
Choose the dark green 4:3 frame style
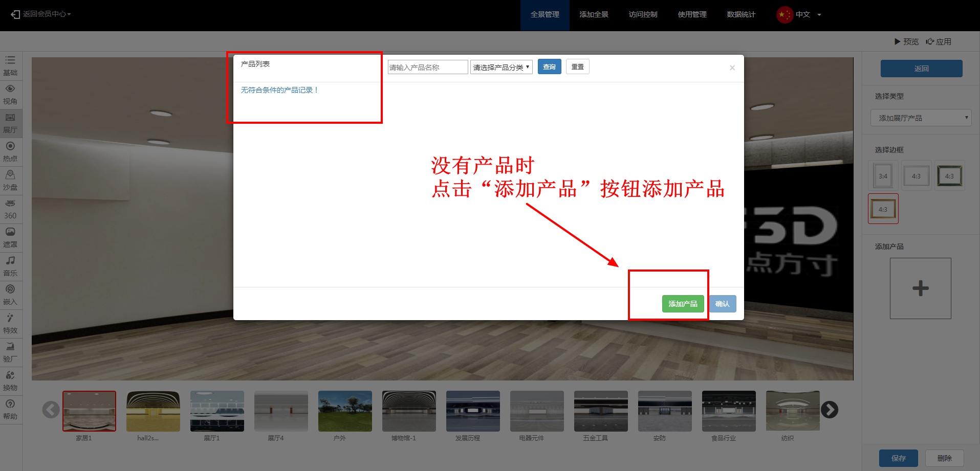click(949, 176)
